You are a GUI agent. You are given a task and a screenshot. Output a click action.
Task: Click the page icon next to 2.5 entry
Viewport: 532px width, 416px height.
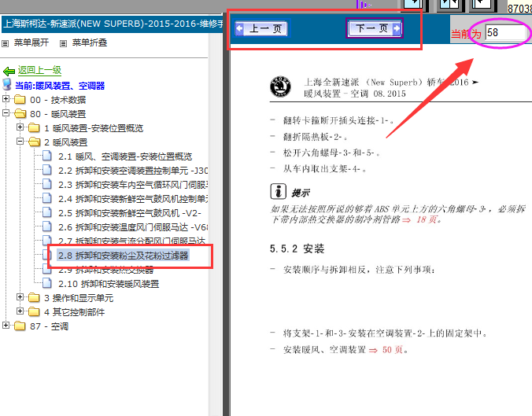(x=47, y=212)
